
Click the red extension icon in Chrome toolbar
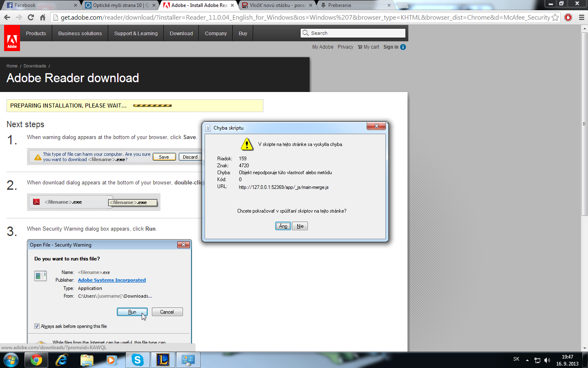pos(568,17)
